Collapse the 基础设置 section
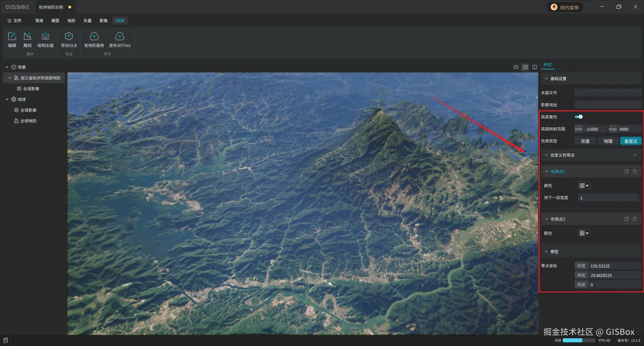The image size is (644, 346). [x=546, y=78]
